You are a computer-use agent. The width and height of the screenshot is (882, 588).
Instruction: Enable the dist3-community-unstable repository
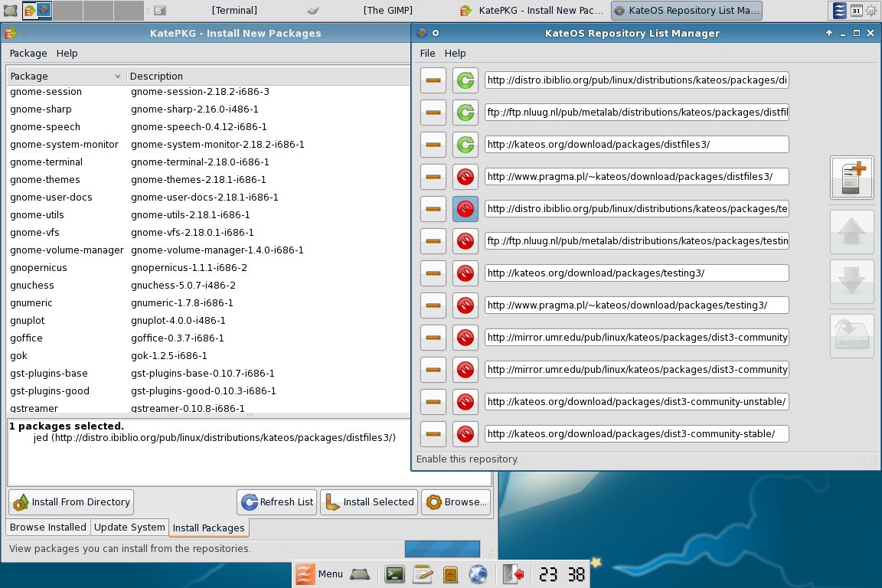point(465,402)
